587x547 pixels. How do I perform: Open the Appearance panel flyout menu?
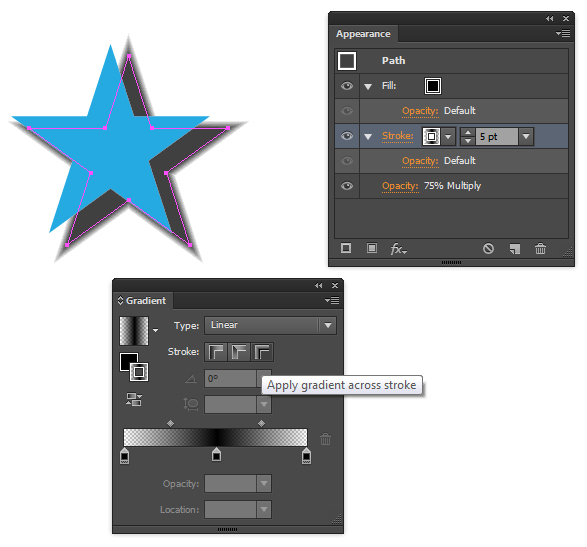[x=563, y=34]
